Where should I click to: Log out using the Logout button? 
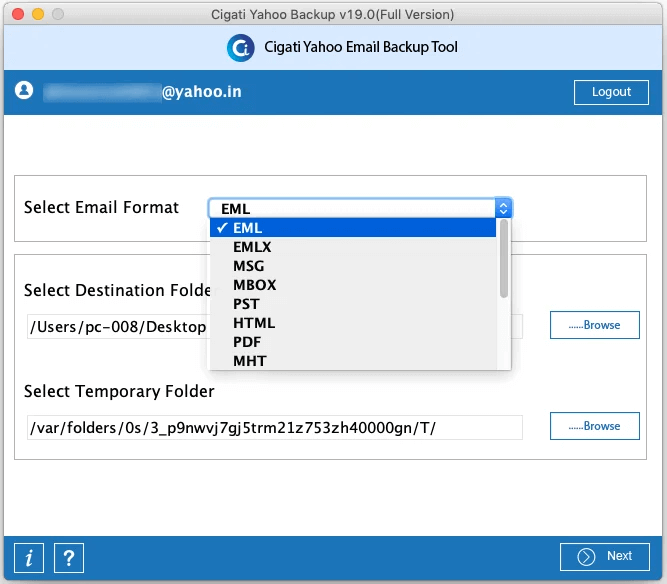[x=611, y=92]
